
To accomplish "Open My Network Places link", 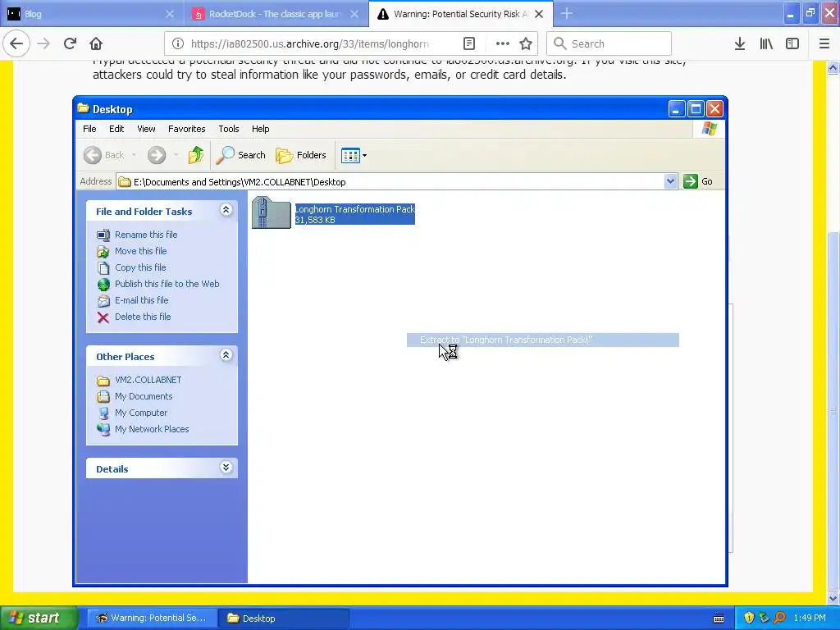I will pos(152,429).
